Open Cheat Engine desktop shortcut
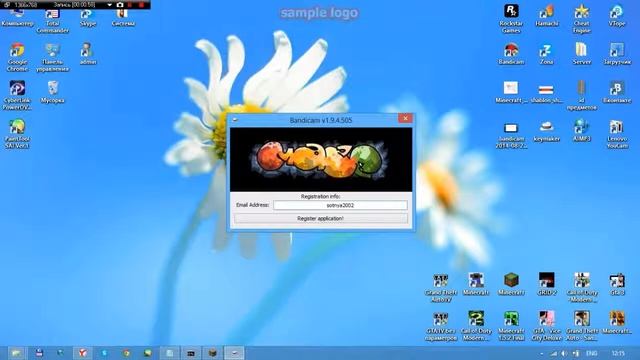Viewport: 640px width, 360px height. [582, 18]
